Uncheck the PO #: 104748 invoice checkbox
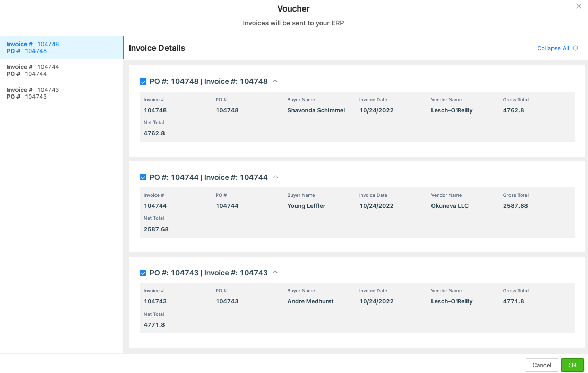 tap(143, 81)
